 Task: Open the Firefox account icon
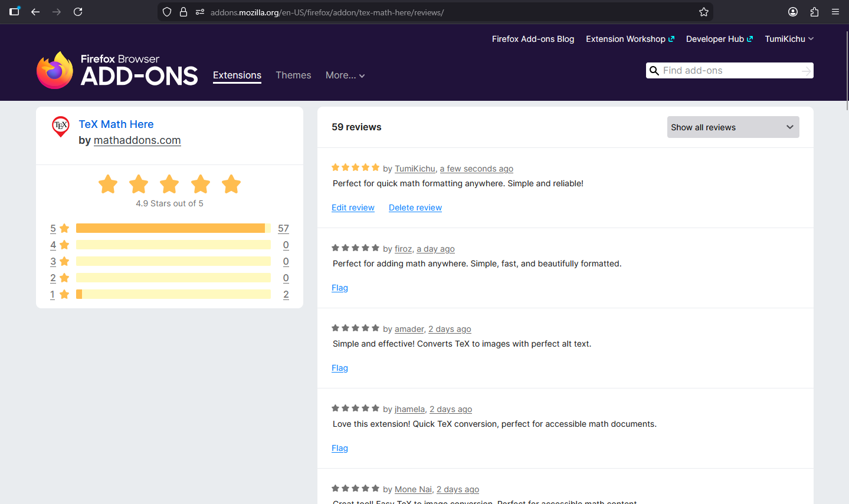pos(793,12)
